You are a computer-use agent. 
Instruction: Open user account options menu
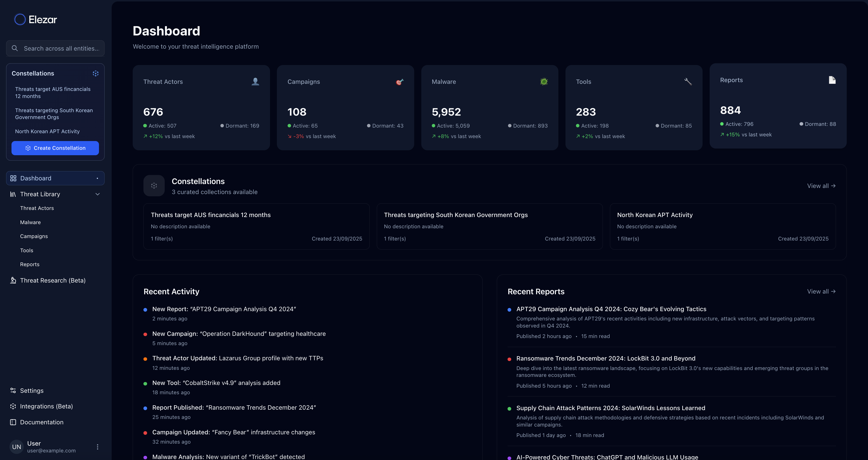pos(98,447)
